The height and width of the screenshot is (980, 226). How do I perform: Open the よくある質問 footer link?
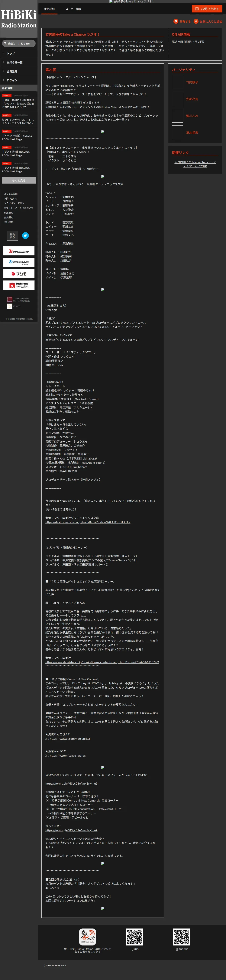(11, 194)
